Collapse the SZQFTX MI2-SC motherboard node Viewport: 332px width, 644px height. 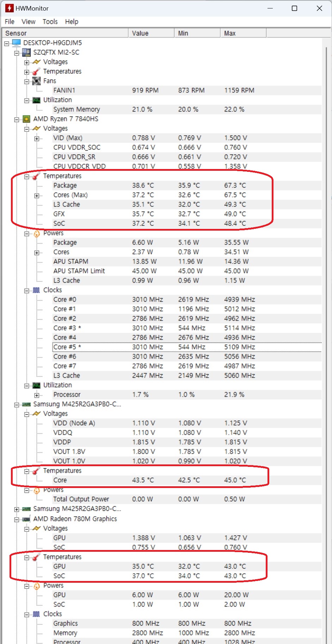click(x=17, y=53)
